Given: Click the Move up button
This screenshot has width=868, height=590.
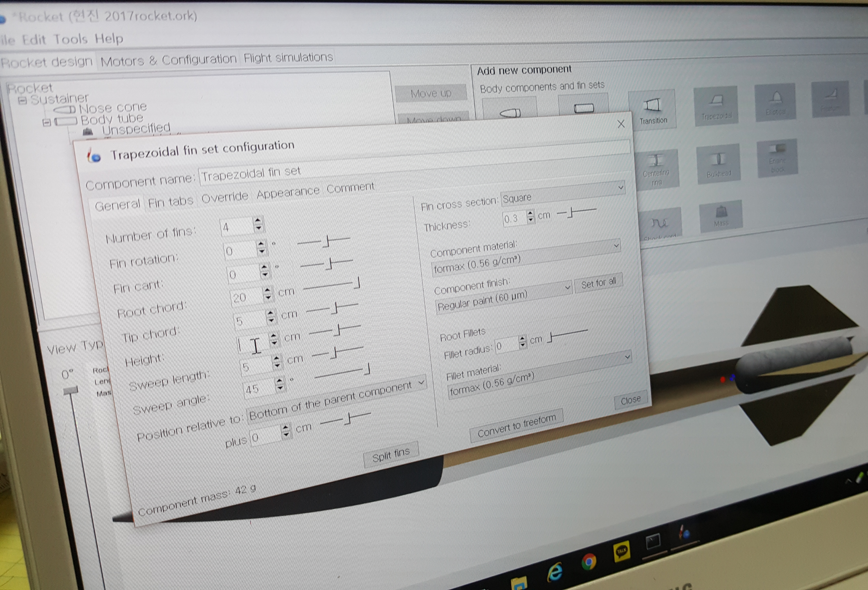Looking at the screenshot, I should tap(431, 93).
